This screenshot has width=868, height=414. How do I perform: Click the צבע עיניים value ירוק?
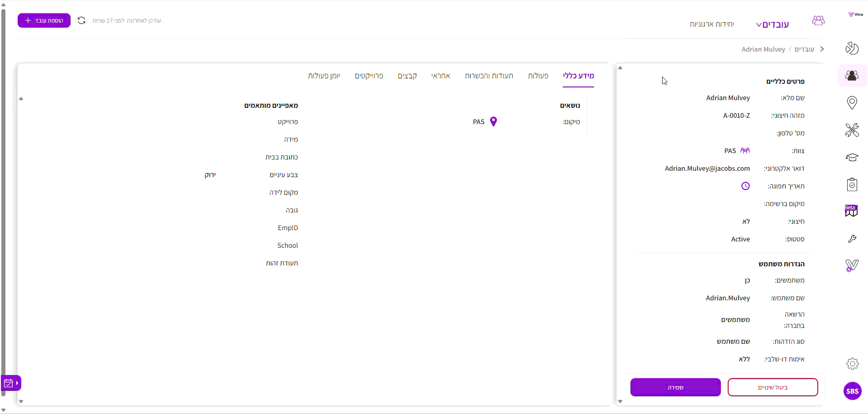[x=210, y=174]
